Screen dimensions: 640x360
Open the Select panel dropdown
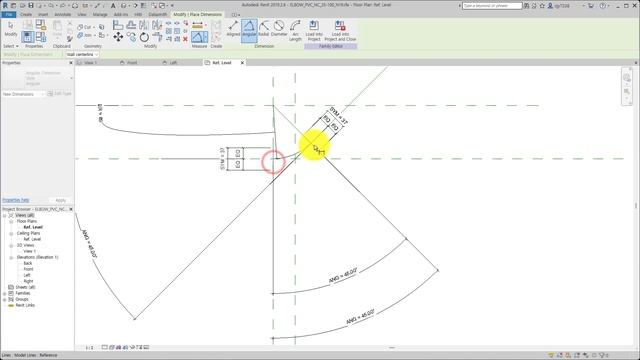coord(11,46)
